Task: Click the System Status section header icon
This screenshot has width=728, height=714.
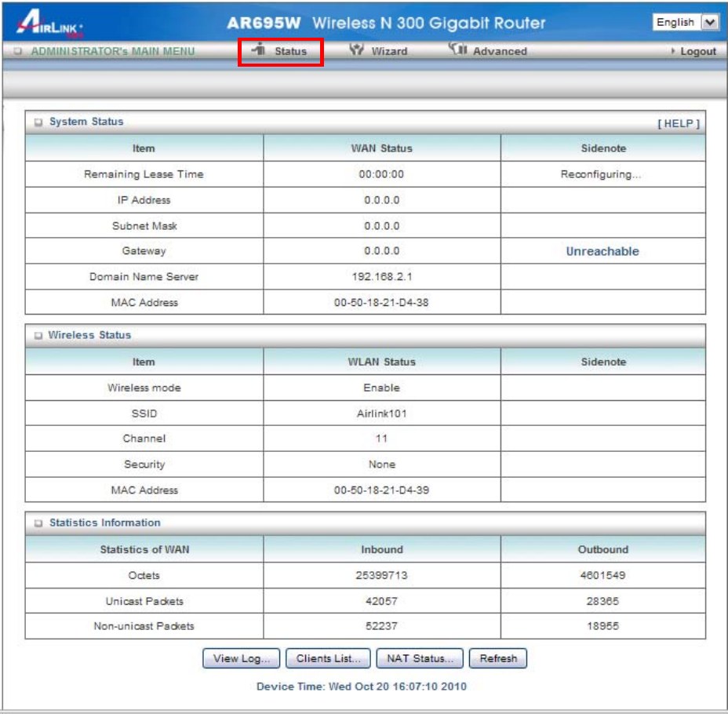Action: pos(37,122)
